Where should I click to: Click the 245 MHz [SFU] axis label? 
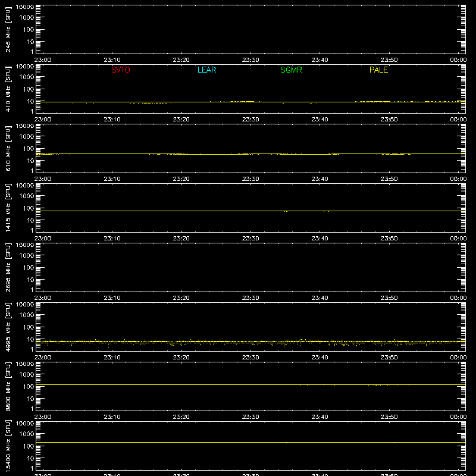point(8,29)
